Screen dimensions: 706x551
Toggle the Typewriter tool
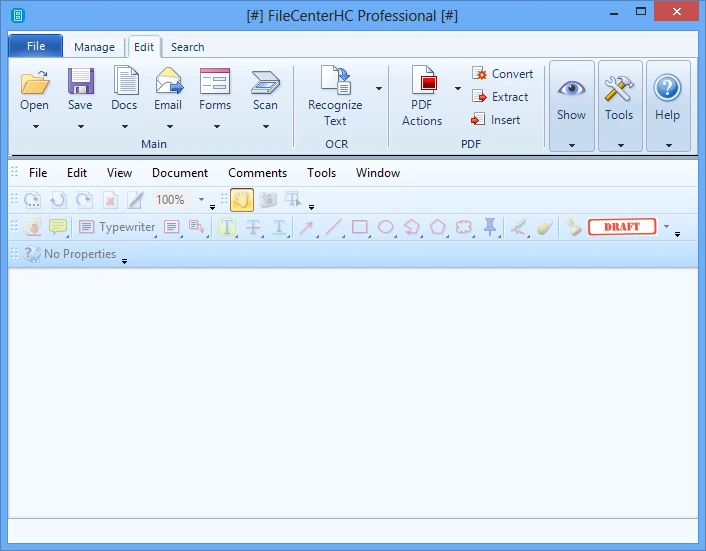click(117, 227)
